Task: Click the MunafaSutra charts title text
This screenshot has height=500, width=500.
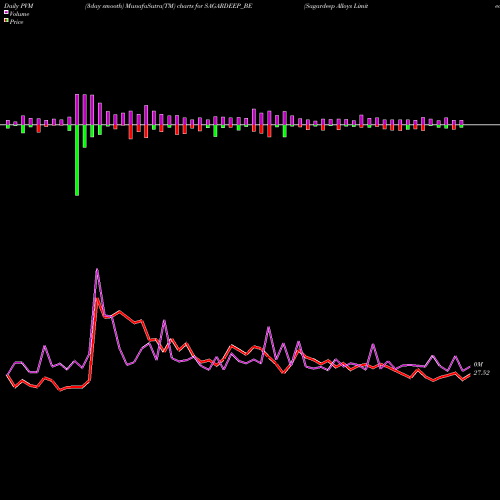Action: coord(168,6)
